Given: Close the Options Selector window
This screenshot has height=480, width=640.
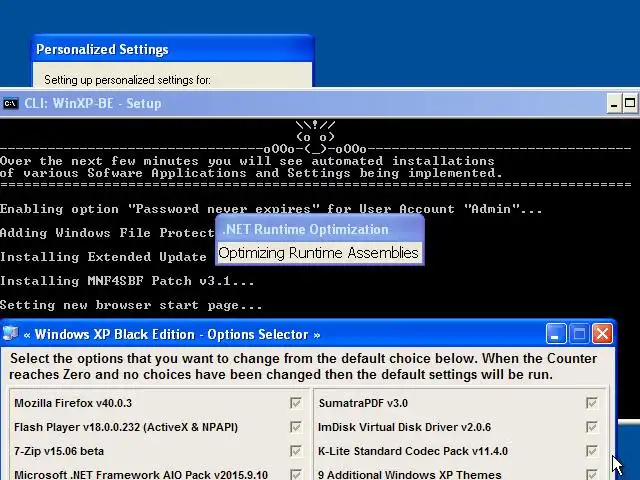Looking at the screenshot, I should click(602, 334).
